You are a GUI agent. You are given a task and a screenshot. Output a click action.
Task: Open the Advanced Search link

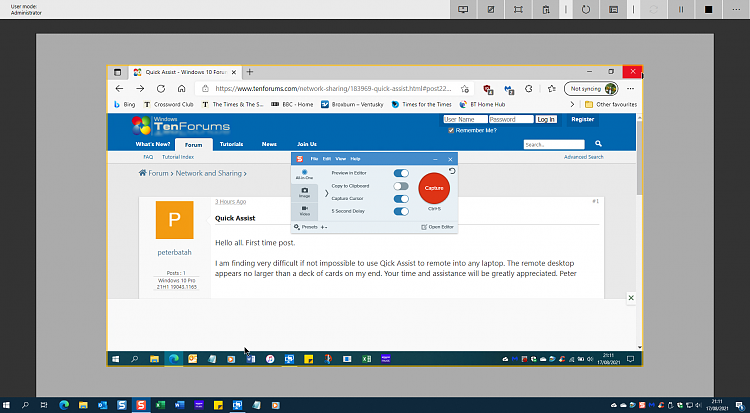pos(583,157)
